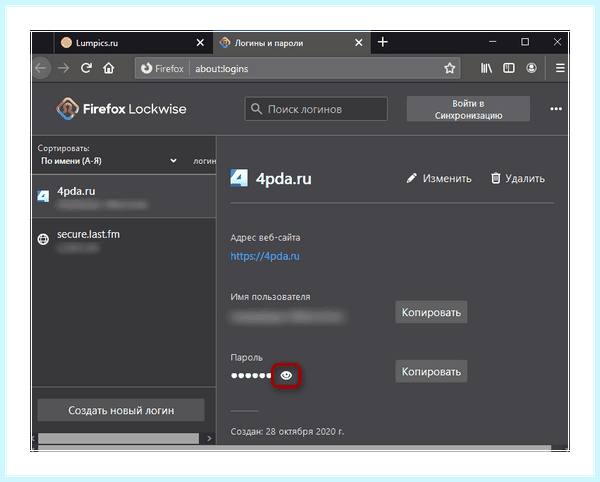Image resolution: width=600 pixels, height=482 pixels.
Task: Click the Firefox Lockwise logo
Action: pos(121,109)
